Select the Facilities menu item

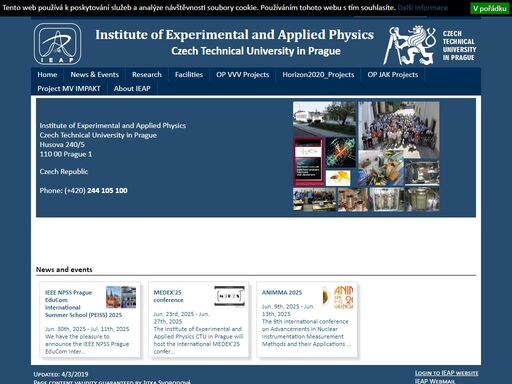(189, 75)
